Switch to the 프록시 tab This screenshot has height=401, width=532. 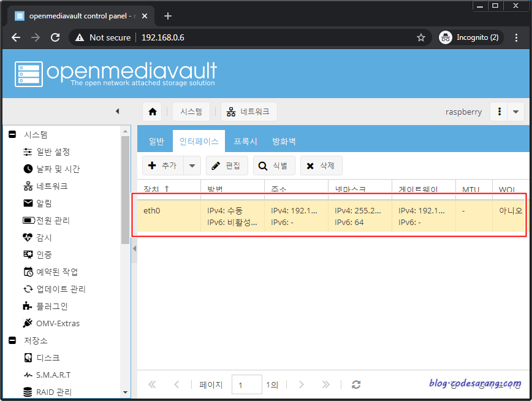pyautogui.click(x=245, y=141)
